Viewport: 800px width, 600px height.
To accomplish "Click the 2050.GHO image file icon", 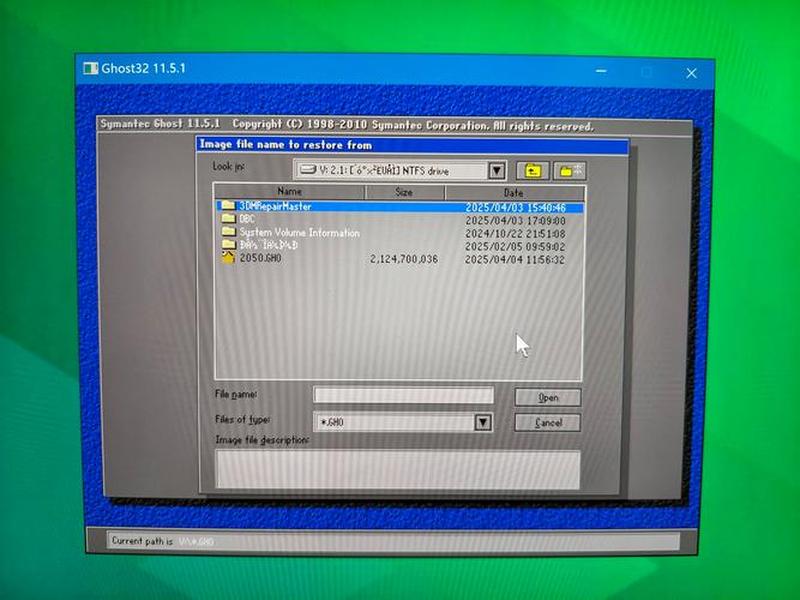I will 228,257.
